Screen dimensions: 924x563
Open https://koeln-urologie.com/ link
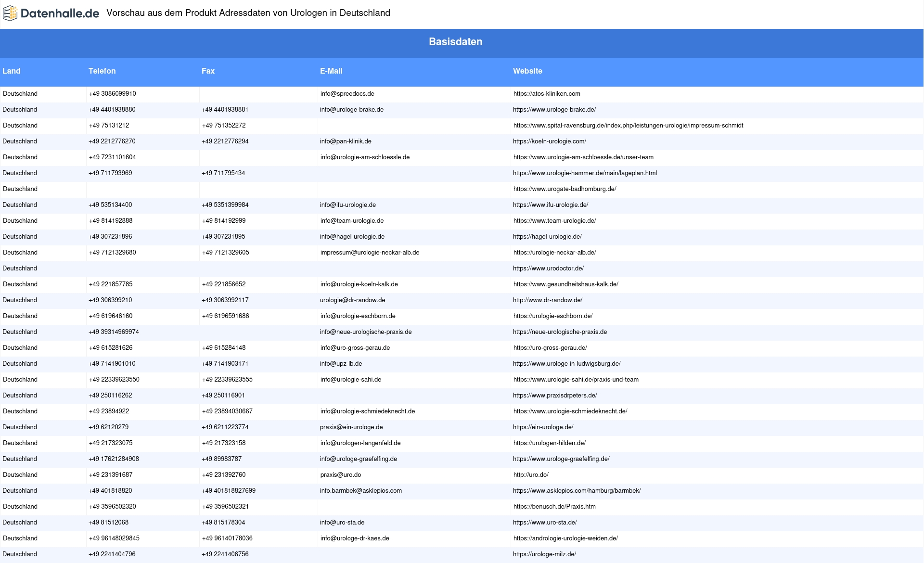coord(550,141)
